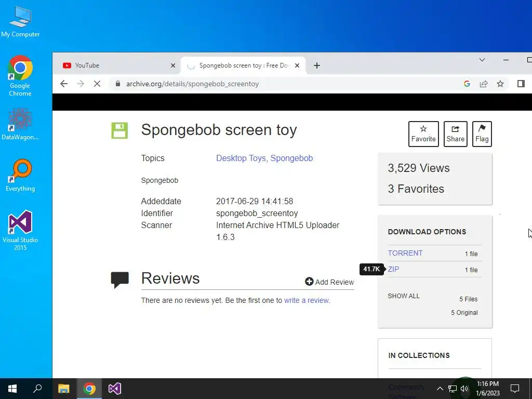Open the Spongebob topic link
The image size is (532, 399).
[x=291, y=158]
